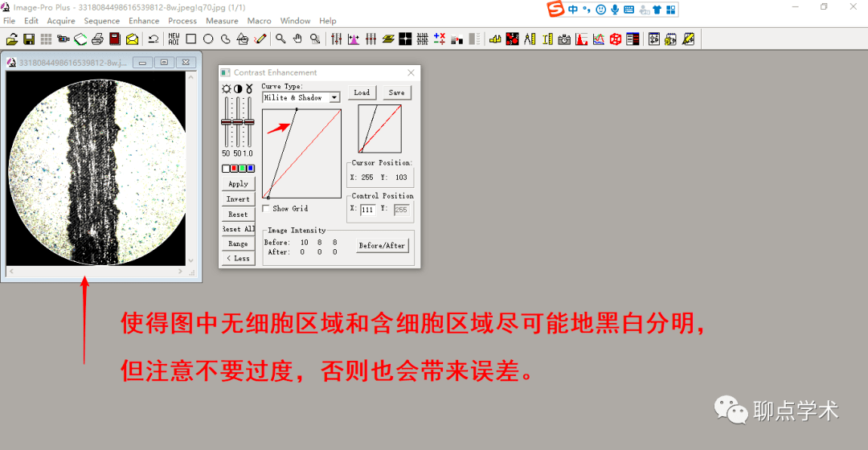The height and width of the screenshot is (450, 868).
Task: Open the red numbered objects icon
Action: click(x=512, y=39)
